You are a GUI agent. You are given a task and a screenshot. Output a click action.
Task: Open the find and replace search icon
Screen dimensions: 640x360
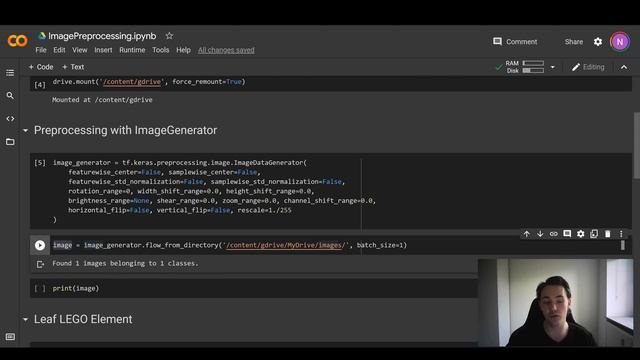(10, 96)
